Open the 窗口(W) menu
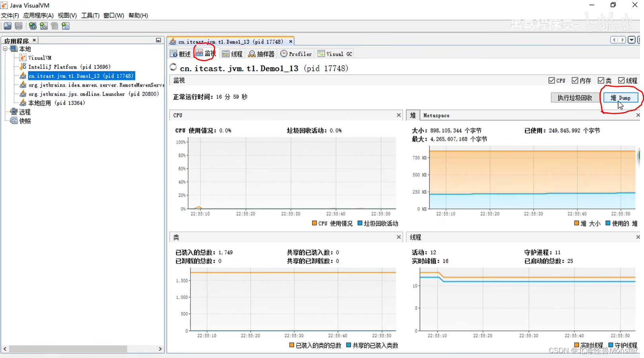 (114, 16)
